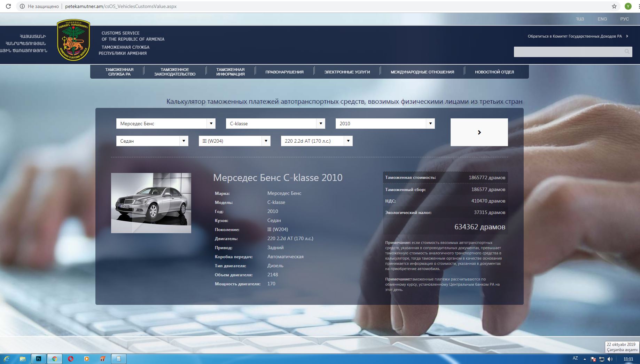Click the browser address bar URL
The height and width of the screenshot is (364, 640).
[121, 6]
